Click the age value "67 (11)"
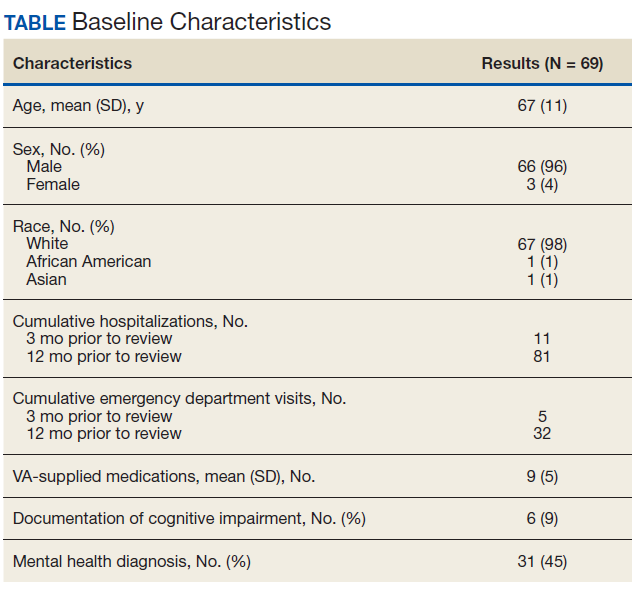634x590 pixels. [x=542, y=105]
